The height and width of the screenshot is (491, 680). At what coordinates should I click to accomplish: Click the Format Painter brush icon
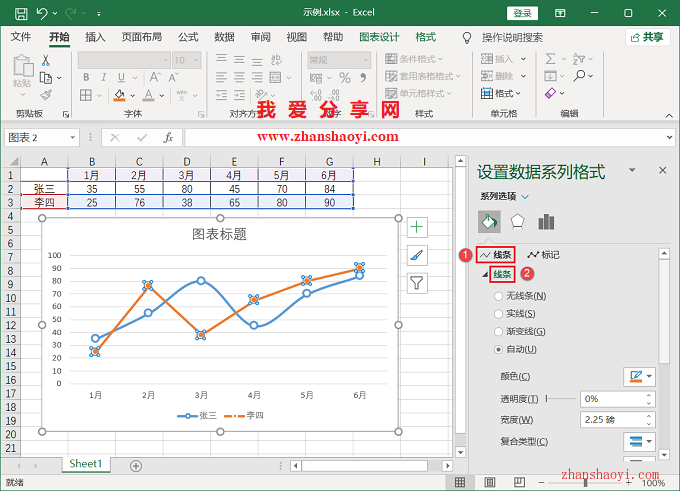46,95
